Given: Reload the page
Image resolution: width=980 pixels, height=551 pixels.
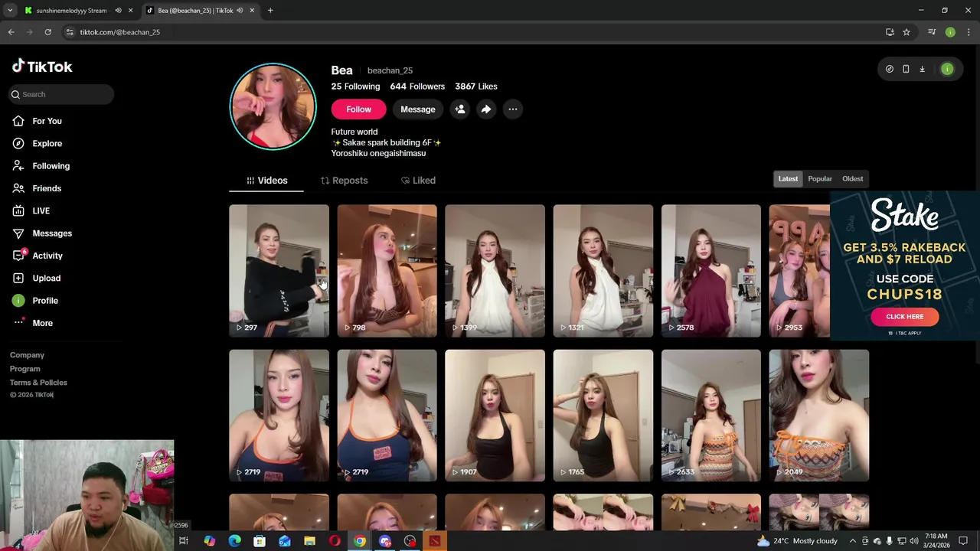Looking at the screenshot, I should 47,32.
